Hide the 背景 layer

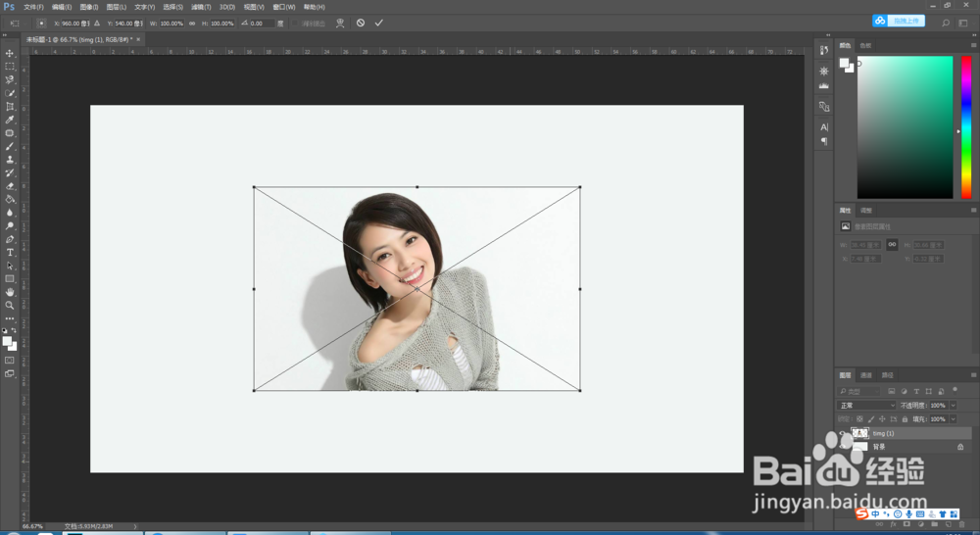tap(843, 447)
